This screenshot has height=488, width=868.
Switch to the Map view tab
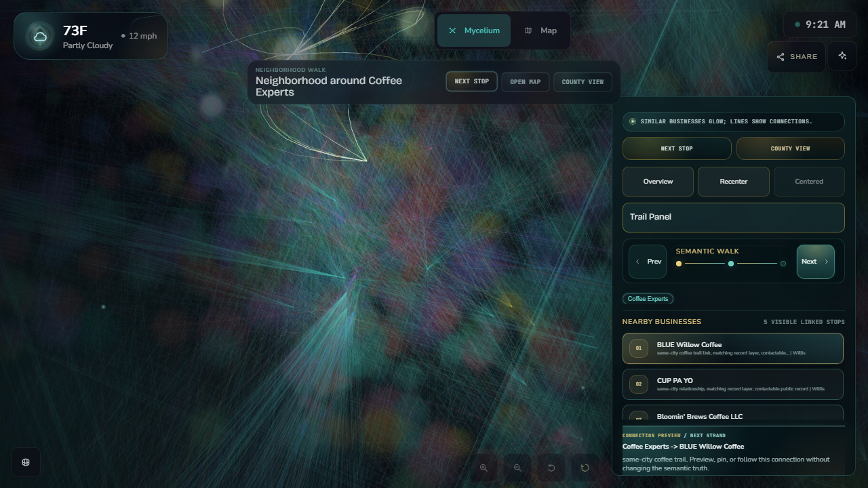540,30
